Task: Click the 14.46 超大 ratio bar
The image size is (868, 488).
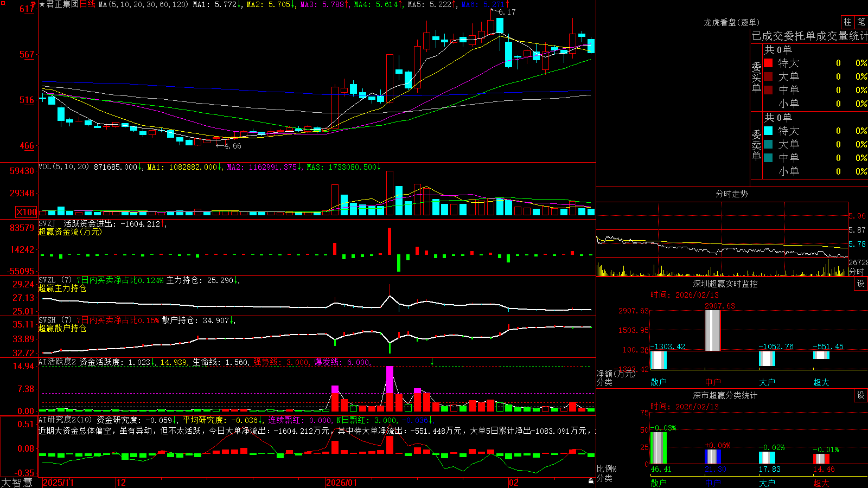Action: click(821, 459)
